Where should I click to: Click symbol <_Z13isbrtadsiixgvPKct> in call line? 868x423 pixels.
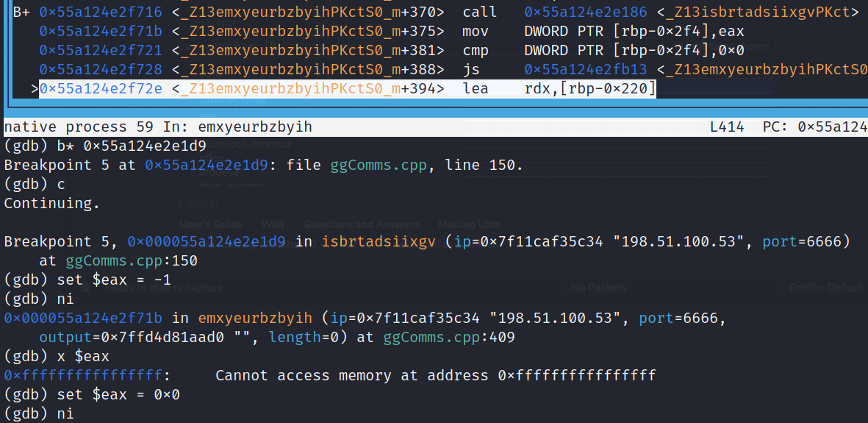758,13
